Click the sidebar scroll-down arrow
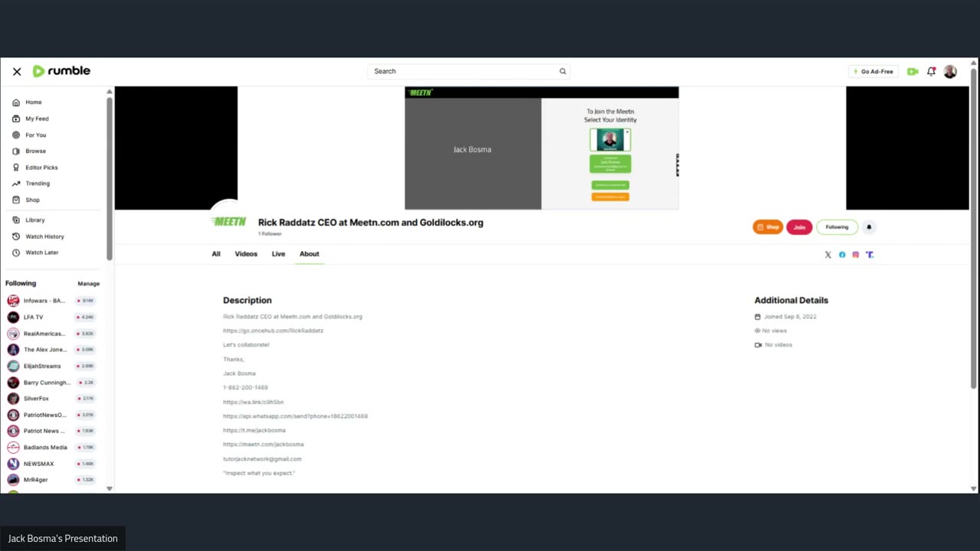The image size is (980, 551). [x=109, y=488]
